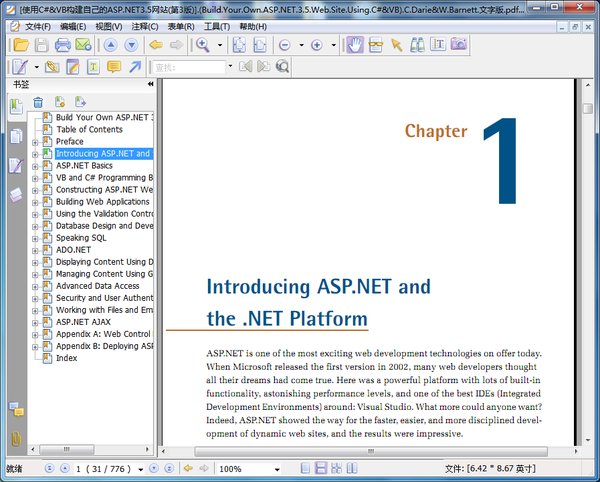
Task: Click the bookmarks panel horizontal scrollbar thumb
Action: 67,449
